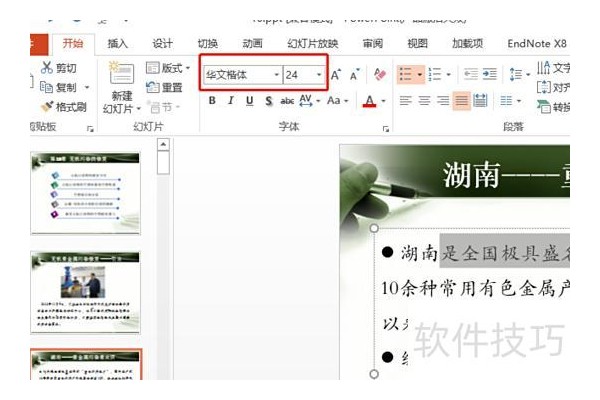Screen dimensions: 600x400
Task: Click the Distributed alignment button
Action: 480,101
